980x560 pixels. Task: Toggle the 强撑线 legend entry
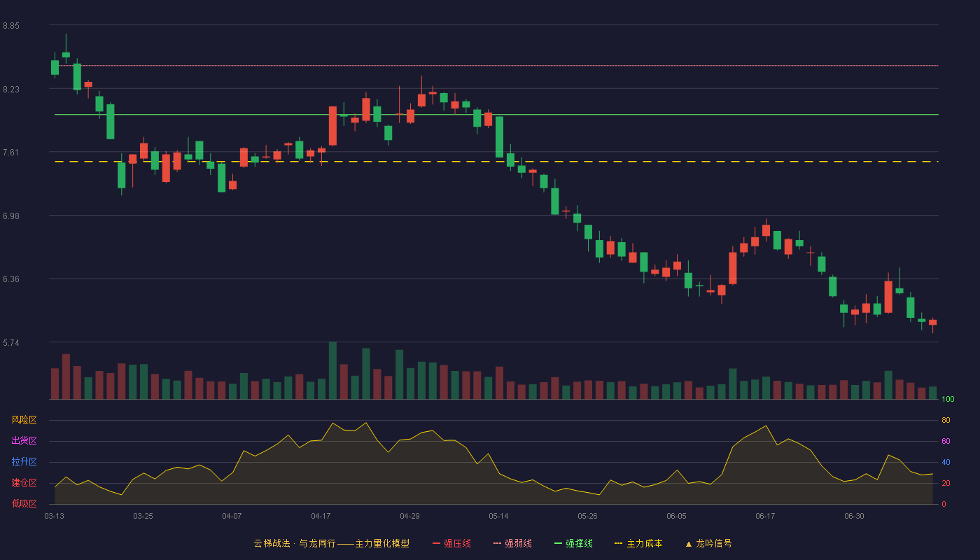click(x=573, y=543)
